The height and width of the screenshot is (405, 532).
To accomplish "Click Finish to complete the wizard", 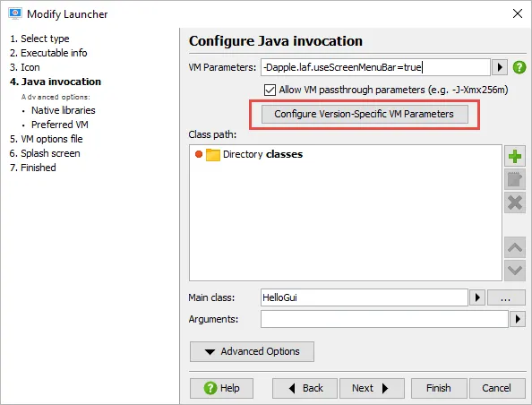I will 439,388.
